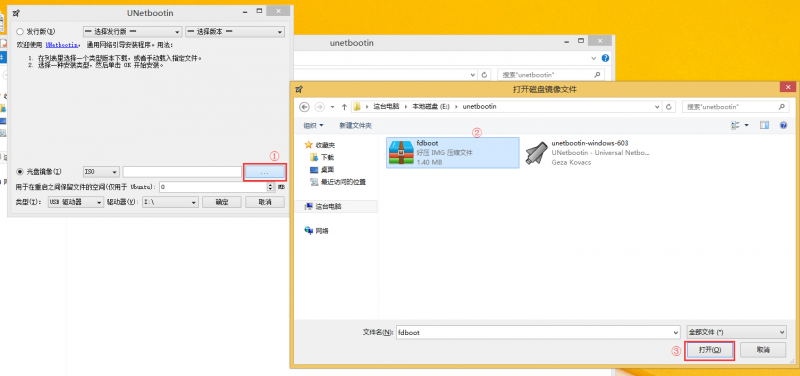The image size is (800, 376).
Task: Click the help icon in the file dialog
Action: click(783, 125)
